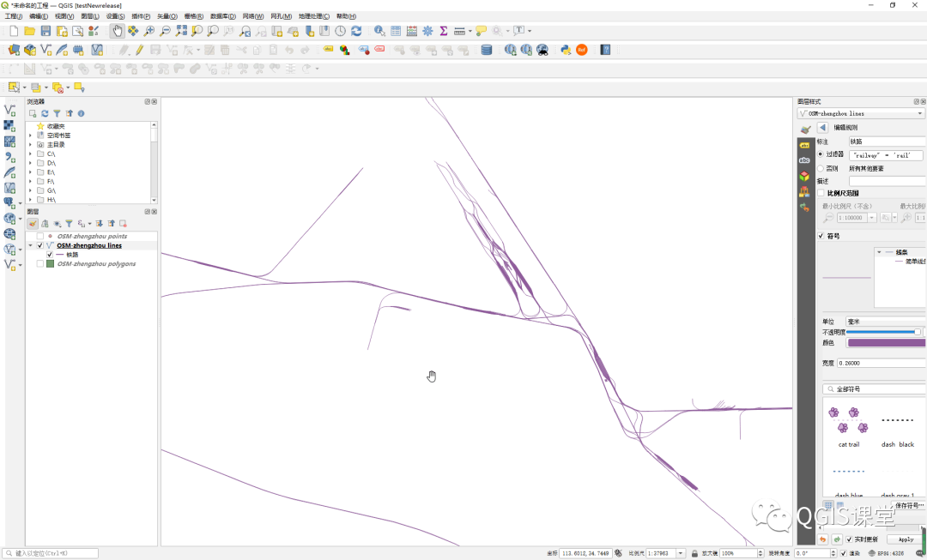Expand the C:\ drive node
This screenshot has width=927, height=560.
click(30, 154)
